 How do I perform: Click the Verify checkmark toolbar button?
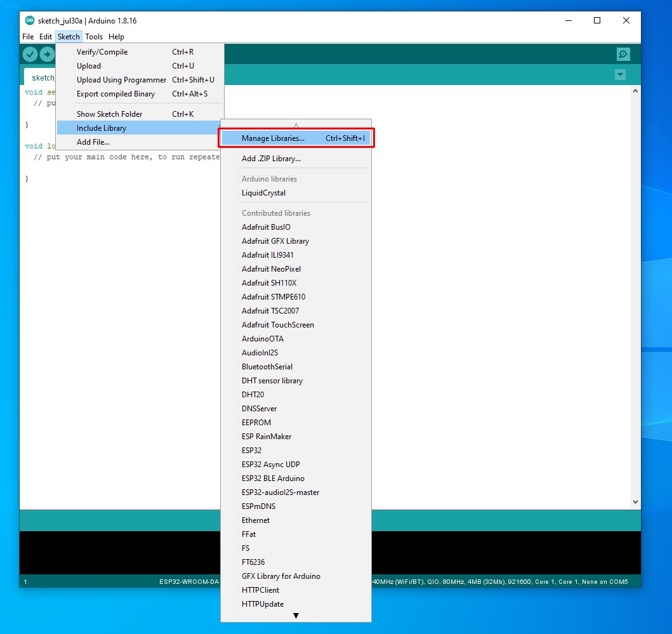click(30, 55)
